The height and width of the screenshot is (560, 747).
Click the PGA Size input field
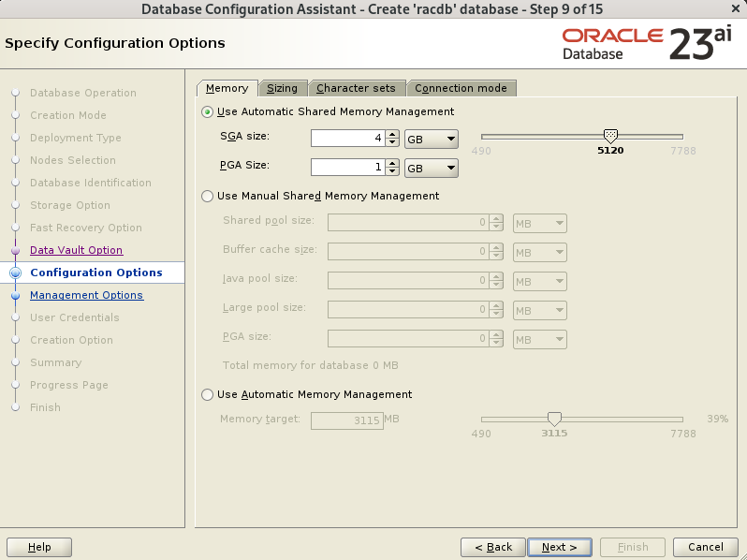pos(348,168)
